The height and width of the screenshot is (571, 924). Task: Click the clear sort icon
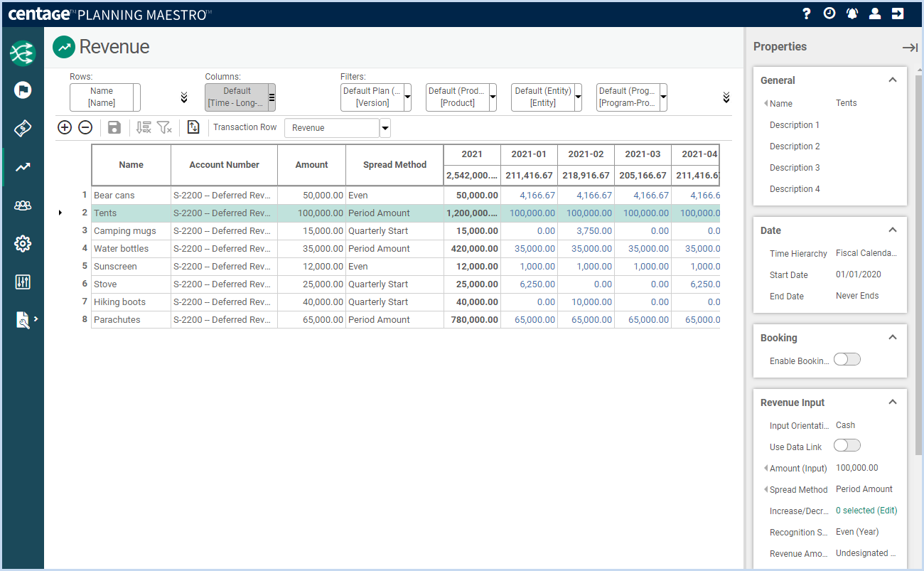click(144, 127)
